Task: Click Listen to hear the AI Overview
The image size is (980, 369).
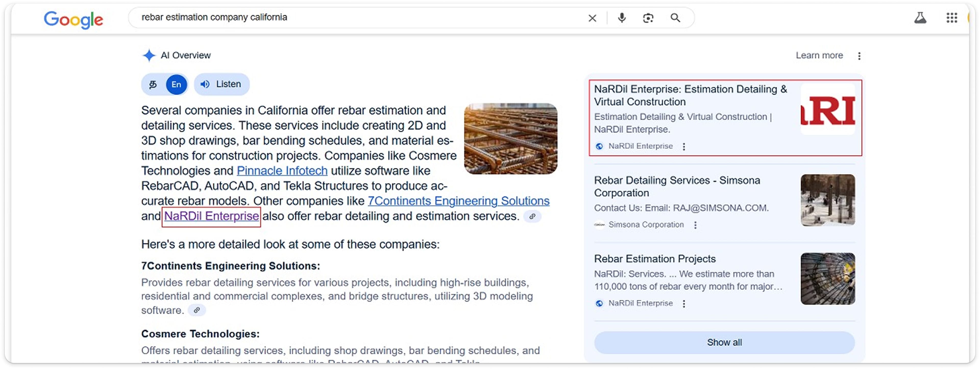Action: point(222,84)
